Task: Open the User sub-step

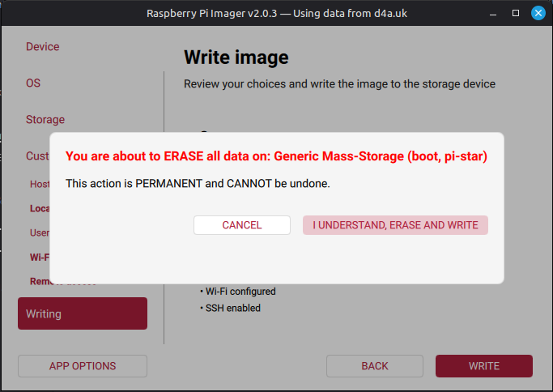Action: click(39, 232)
